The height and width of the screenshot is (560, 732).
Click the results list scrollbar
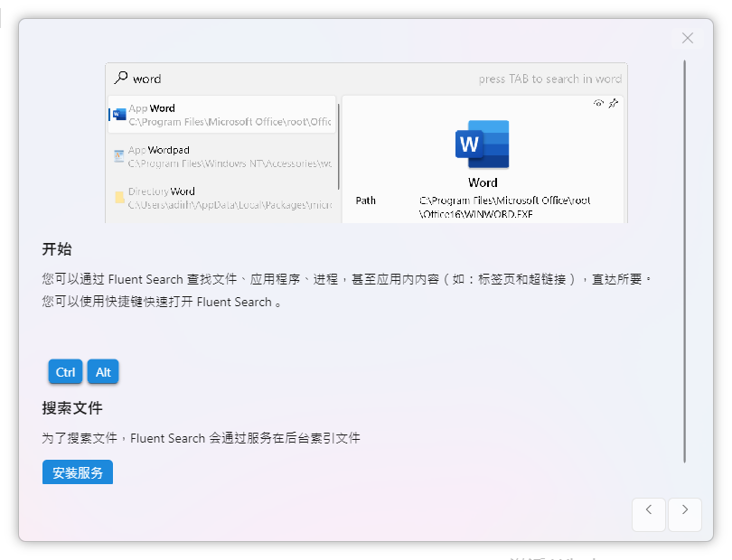[339, 146]
